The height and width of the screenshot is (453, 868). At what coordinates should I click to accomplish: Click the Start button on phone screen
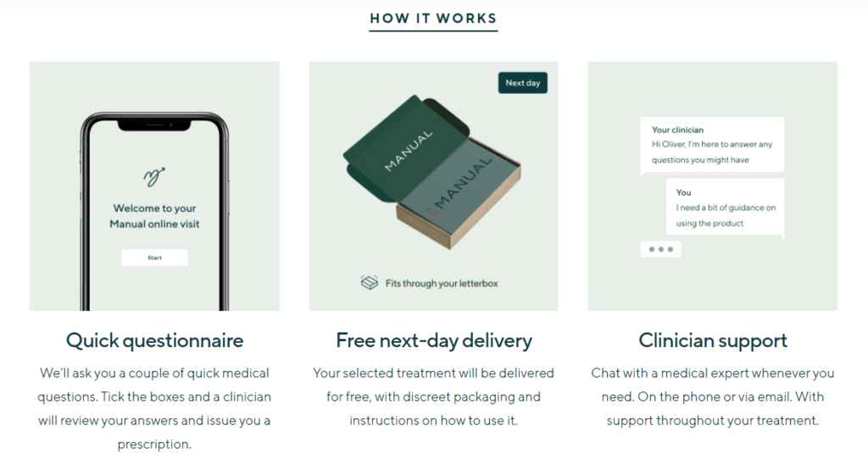click(x=154, y=257)
